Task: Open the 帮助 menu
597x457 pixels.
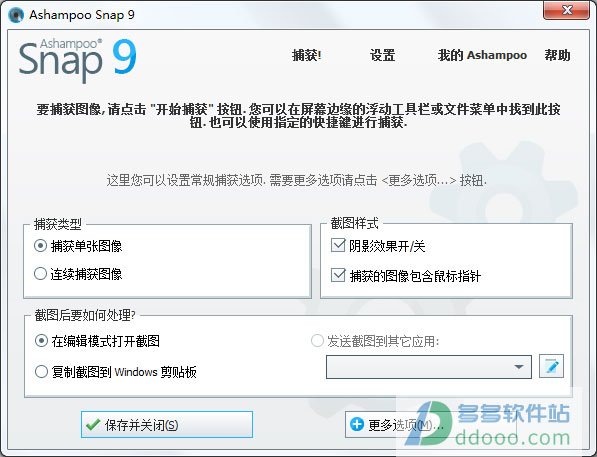Action: (557, 55)
